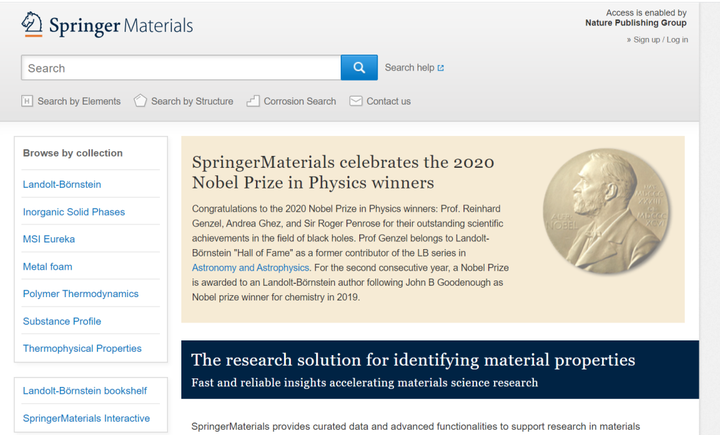Screen dimensions: 720x435
Task: Open the MSI Eureka collection
Action: [x=49, y=239]
